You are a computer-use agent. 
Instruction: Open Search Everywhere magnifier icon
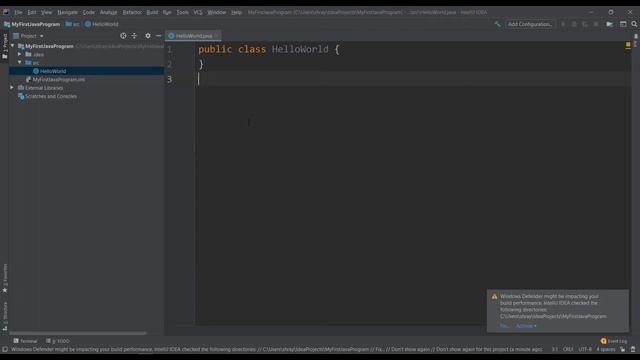pyautogui.click(x=634, y=24)
